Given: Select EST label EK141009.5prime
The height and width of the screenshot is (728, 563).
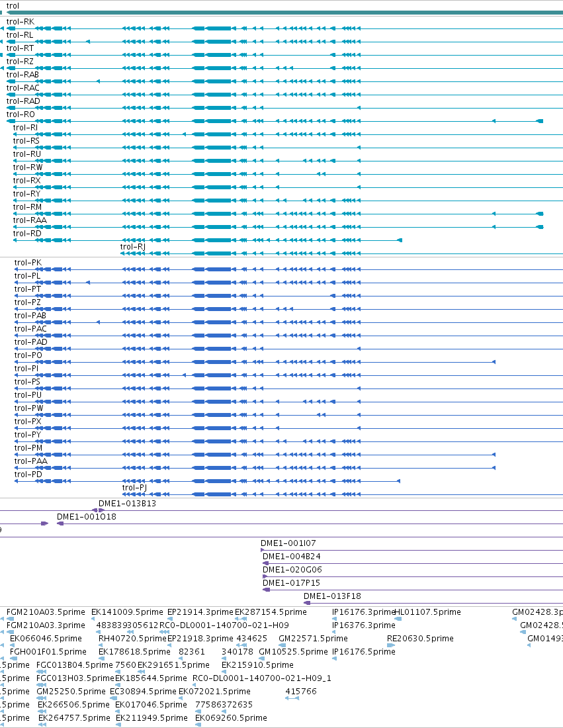Looking at the screenshot, I should 127,612.
